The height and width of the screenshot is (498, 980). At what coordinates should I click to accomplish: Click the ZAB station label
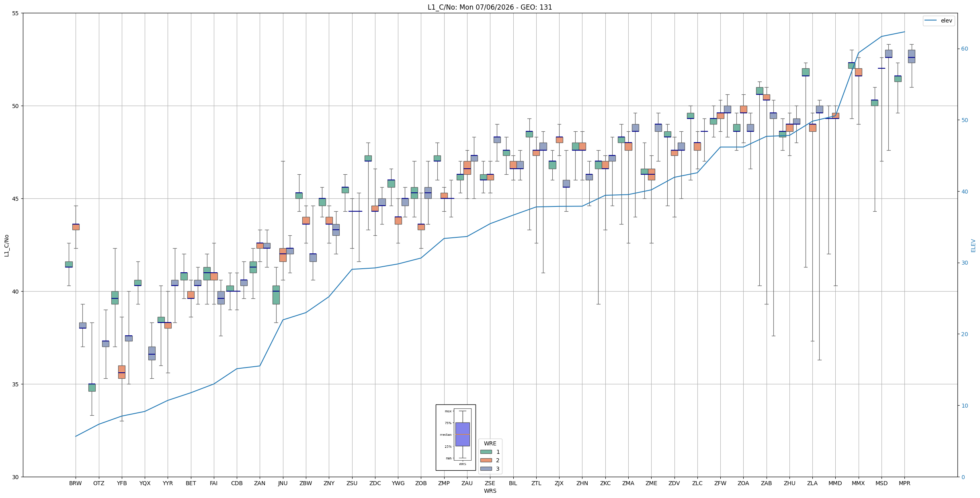click(x=766, y=483)
